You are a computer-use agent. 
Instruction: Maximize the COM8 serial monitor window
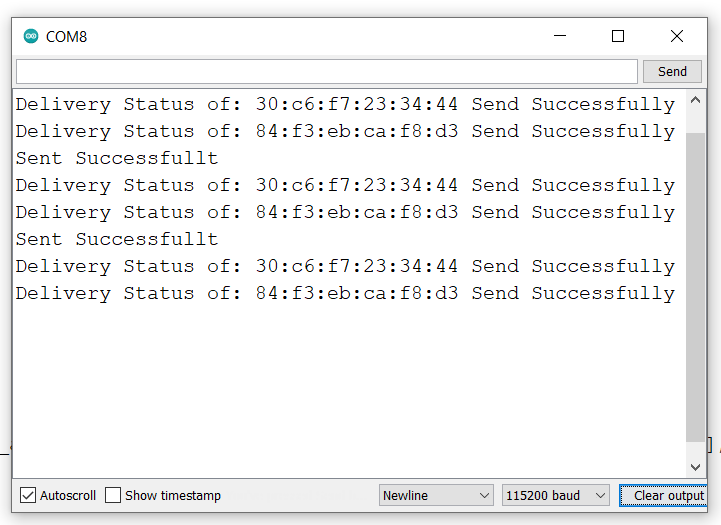pyautogui.click(x=618, y=37)
